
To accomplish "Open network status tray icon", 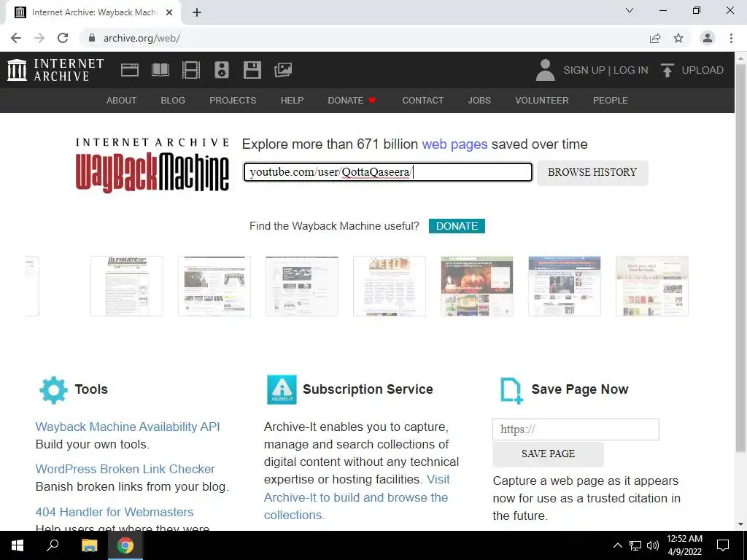I will coord(635,545).
